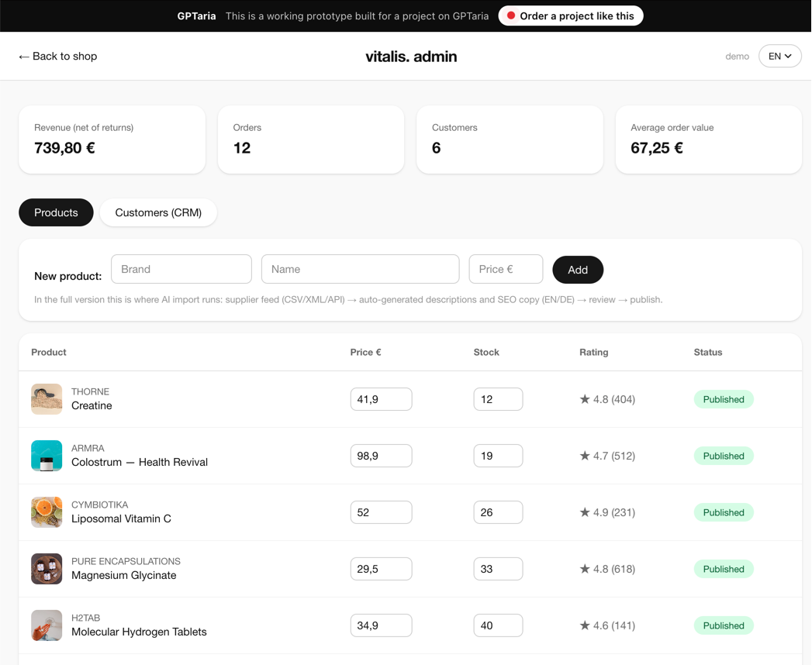Click the Back to shop link
Screen dimensions: 812x665
[57, 56]
